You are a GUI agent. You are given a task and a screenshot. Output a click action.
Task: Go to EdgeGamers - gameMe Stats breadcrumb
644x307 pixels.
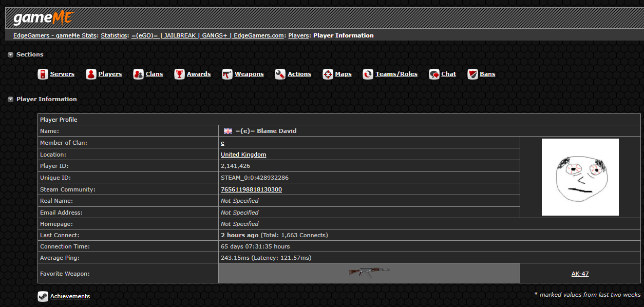tap(55, 36)
